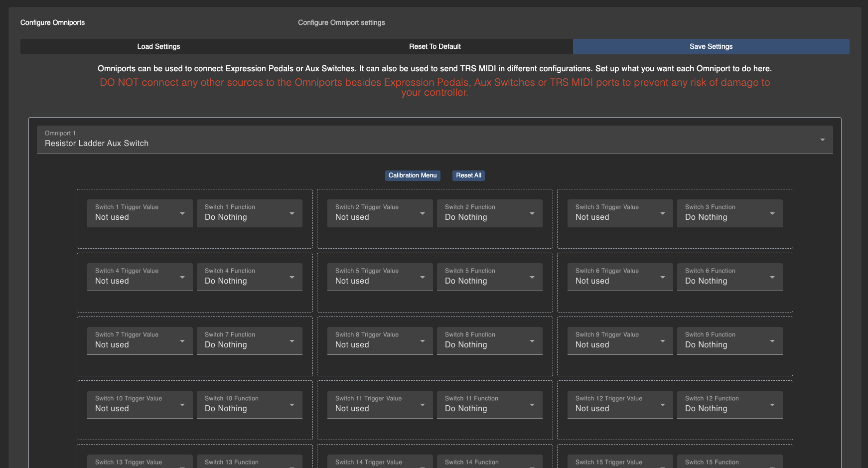Open the Calibration Menu
Screen dimensions: 868x468
pyautogui.click(x=412, y=175)
